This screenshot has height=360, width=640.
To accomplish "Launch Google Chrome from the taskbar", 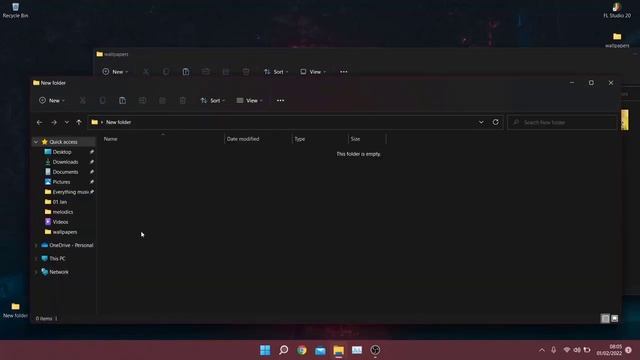I will tap(302, 350).
